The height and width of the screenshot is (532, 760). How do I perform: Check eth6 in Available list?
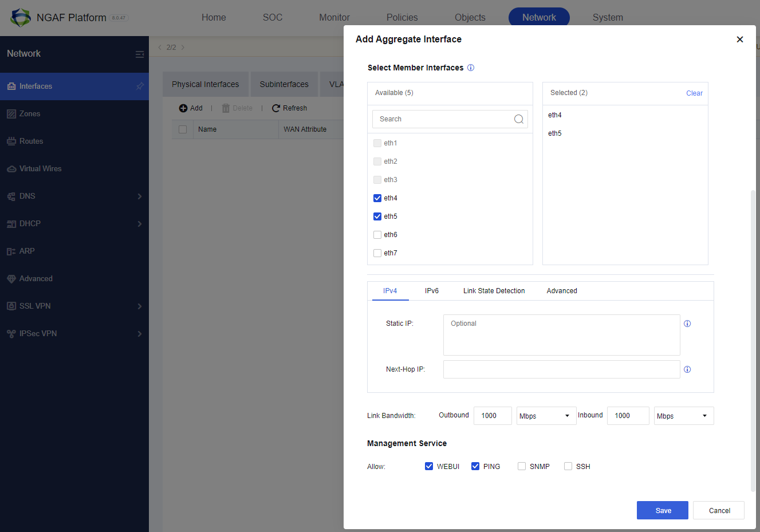377,235
